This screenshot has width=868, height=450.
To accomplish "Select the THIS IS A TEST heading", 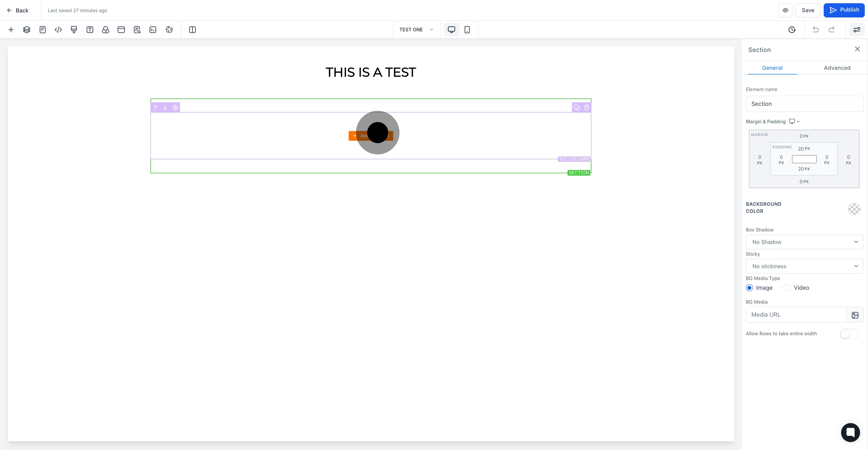I will 371,72.
